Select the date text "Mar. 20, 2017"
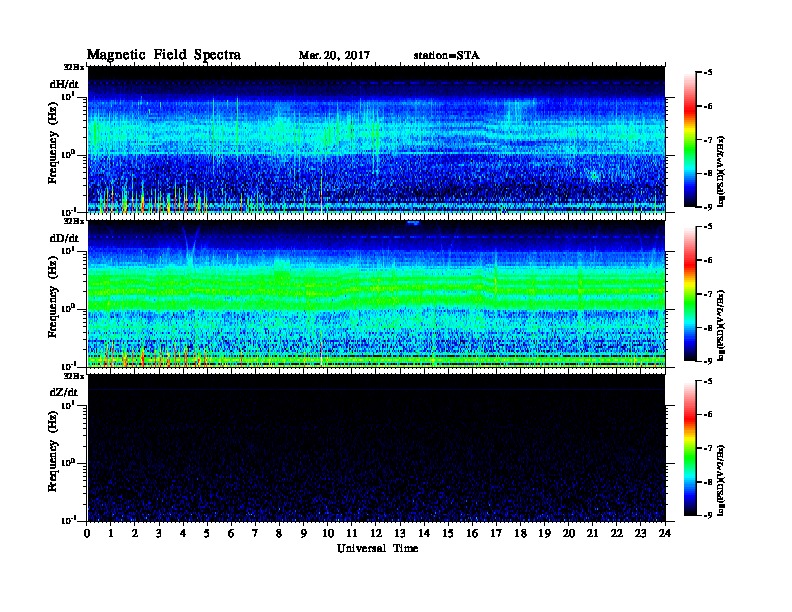Viewport: 792px width, 612px height. [334, 55]
